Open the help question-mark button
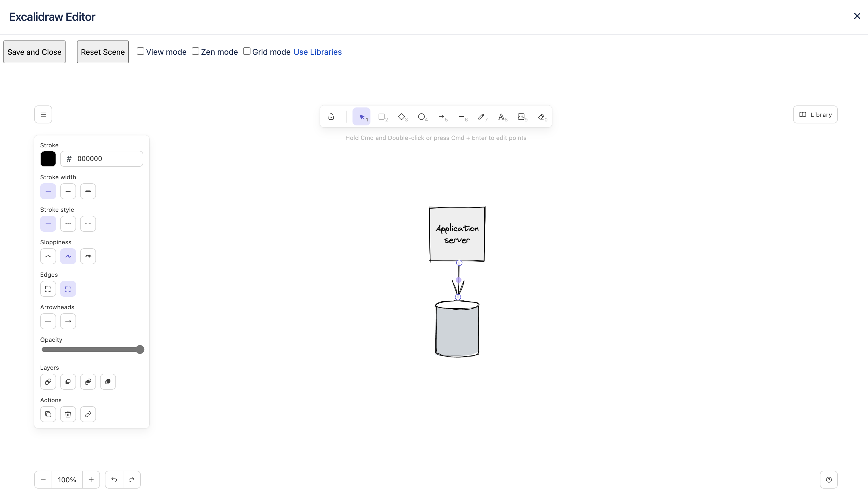Image resolution: width=868 pixels, height=496 pixels. coord(829,480)
